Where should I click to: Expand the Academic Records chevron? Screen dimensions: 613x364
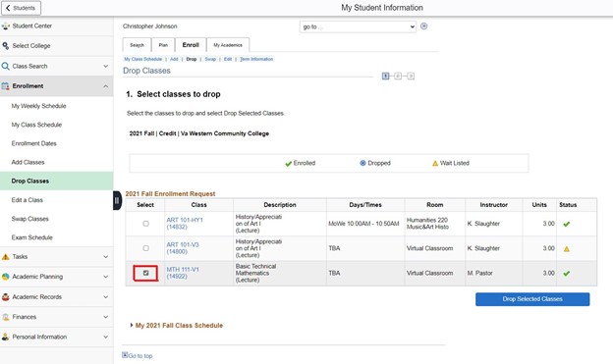[x=105, y=297]
